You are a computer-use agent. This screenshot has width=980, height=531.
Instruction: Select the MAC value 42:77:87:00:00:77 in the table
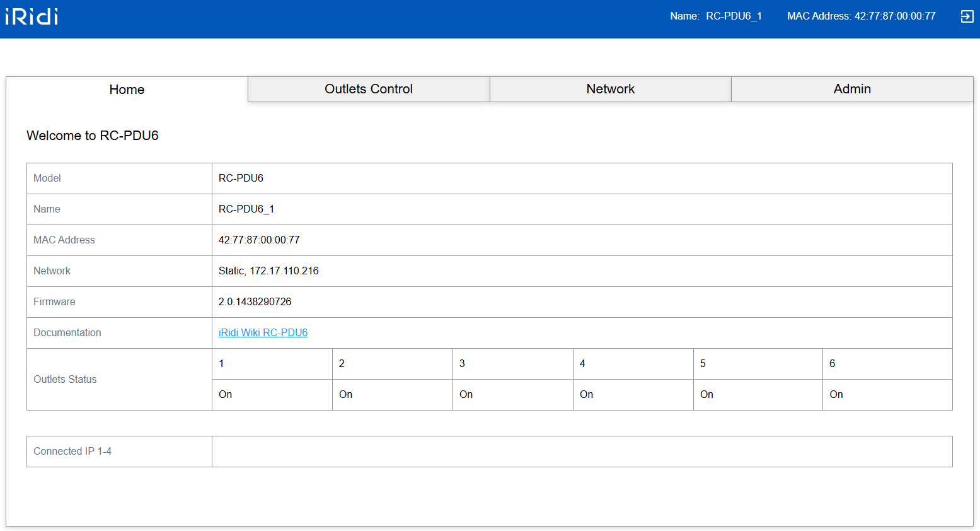coord(259,240)
